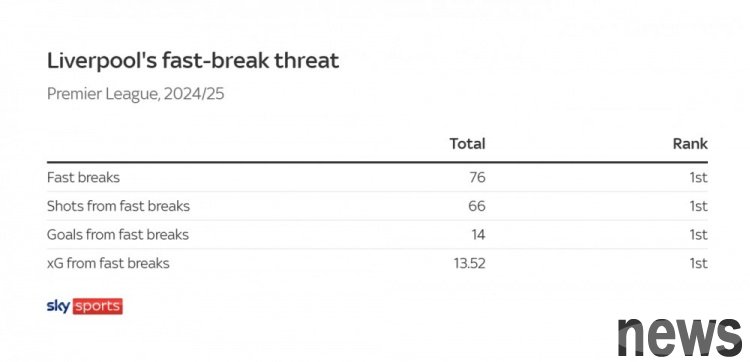750x362 pixels.
Task: Select the value 76 in Total column
Action: [477, 177]
